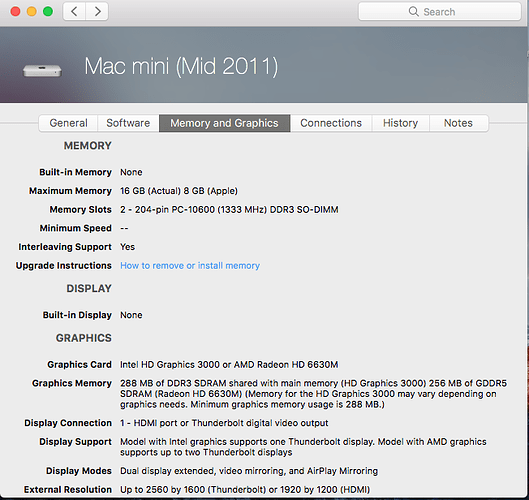529x500 pixels.
Task: Select the Memory Slots value text
Action: coord(229,210)
